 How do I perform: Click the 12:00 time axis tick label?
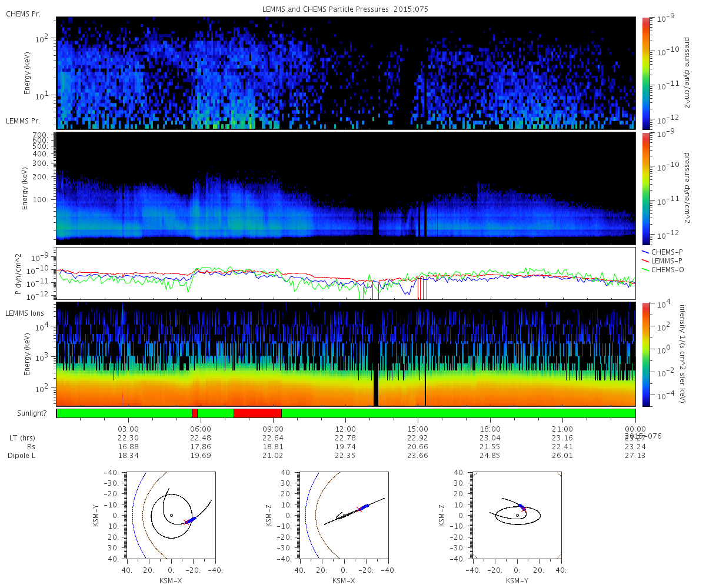point(345,429)
